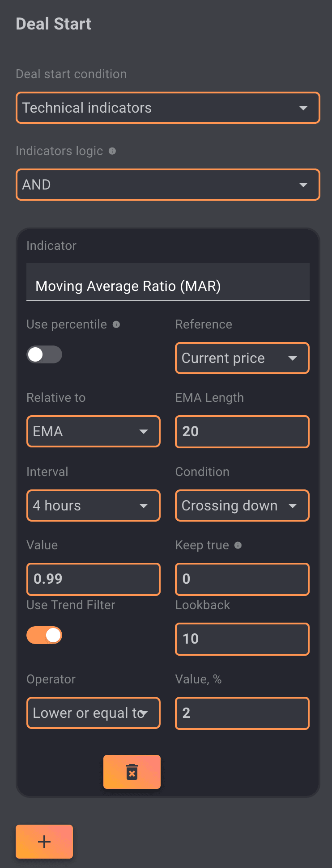Click info icon next to Indicators logic
The height and width of the screenshot is (868, 332).
(112, 151)
